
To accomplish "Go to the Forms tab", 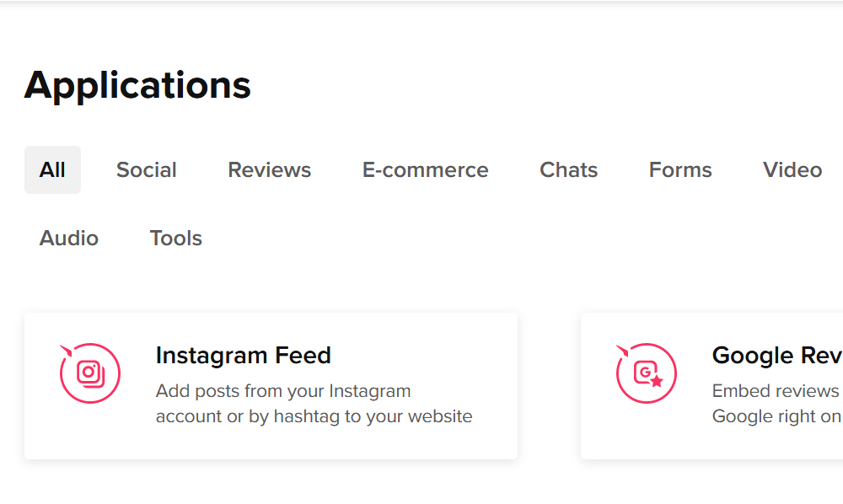I will pyautogui.click(x=680, y=170).
